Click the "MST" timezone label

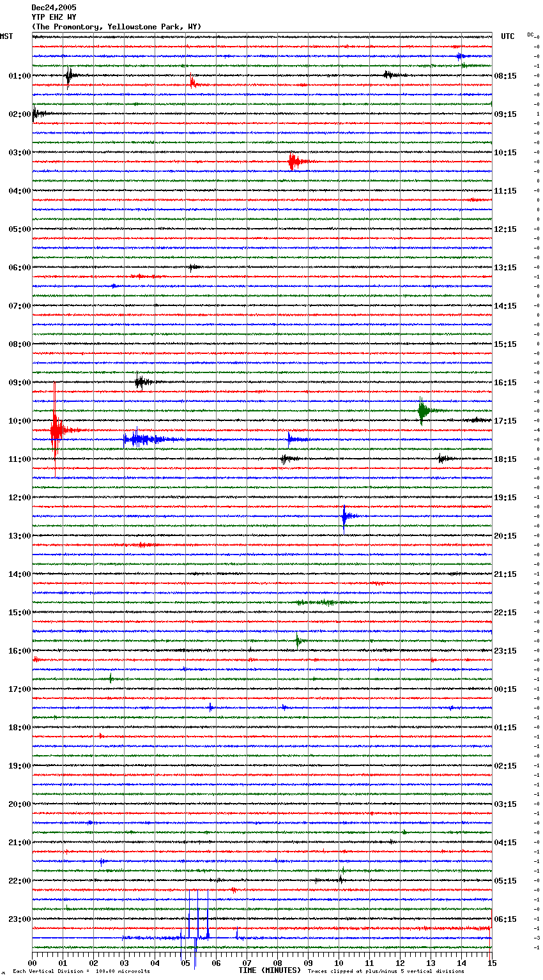click(x=6, y=36)
